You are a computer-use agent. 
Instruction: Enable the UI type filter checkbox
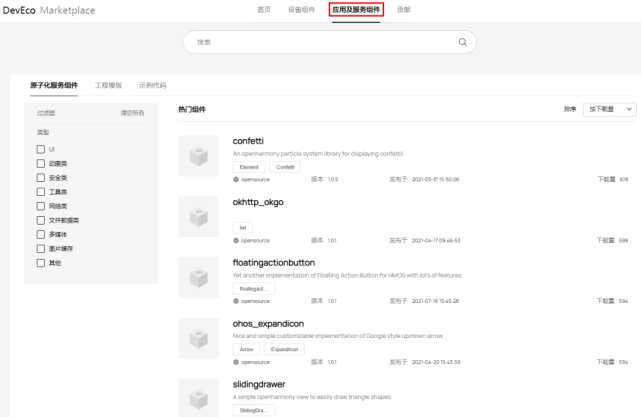coord(41,149)
